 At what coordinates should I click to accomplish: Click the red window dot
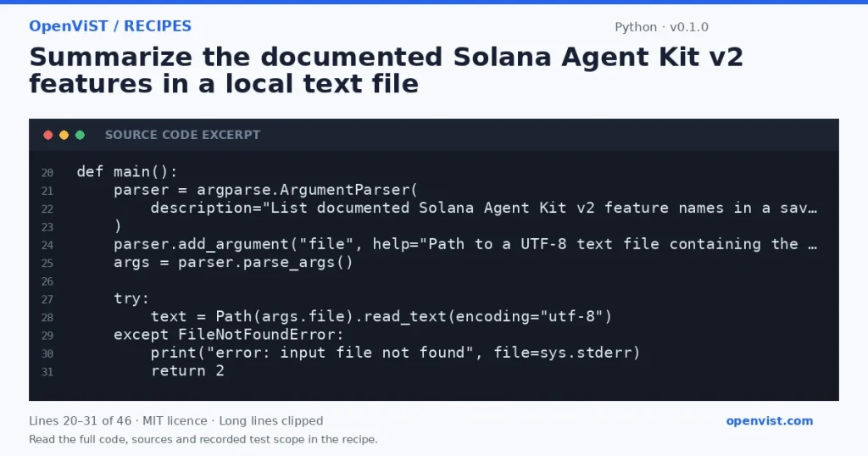point(48,135)
